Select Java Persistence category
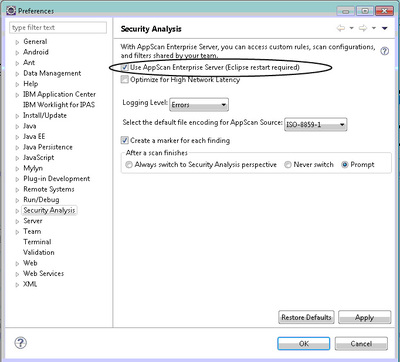Image resolution: width=400 pixels, height=362 pixels. click(48, 147)
